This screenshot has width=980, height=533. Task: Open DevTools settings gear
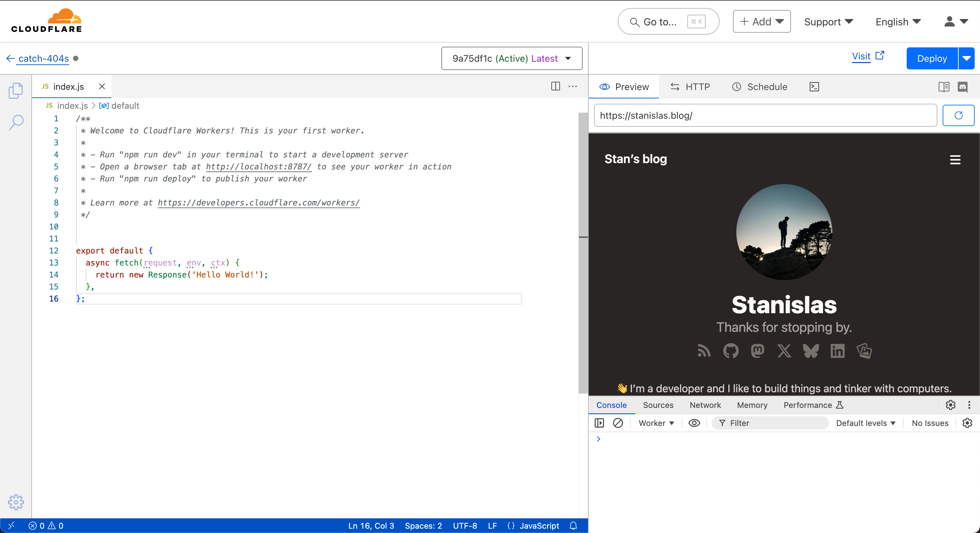pos(950,405)
